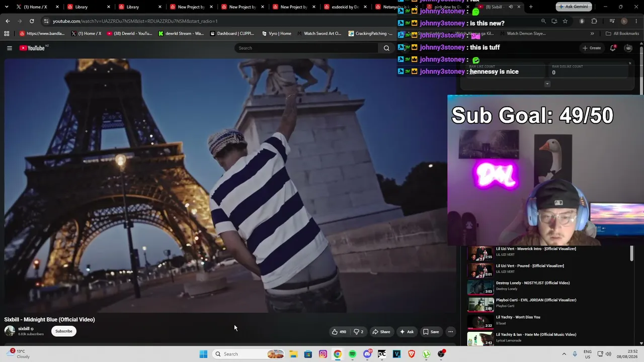Open Lil Yachty & Ian Hate Me title
Image resolution: width=644 pixels, height=362 pixels.
[x=536, y=335]
